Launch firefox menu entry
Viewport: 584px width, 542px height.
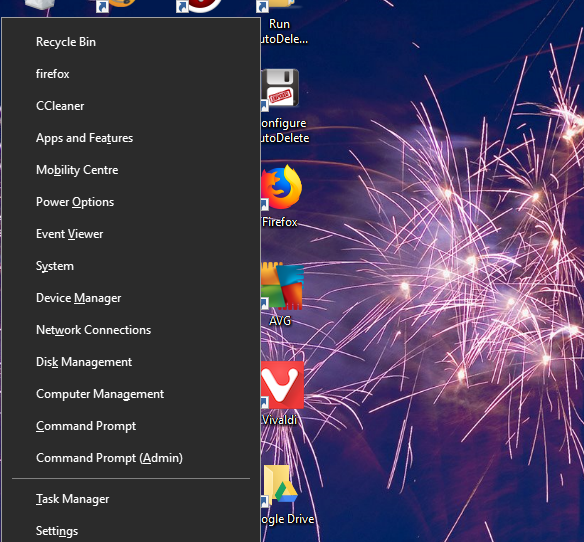(x=130, y=74)
